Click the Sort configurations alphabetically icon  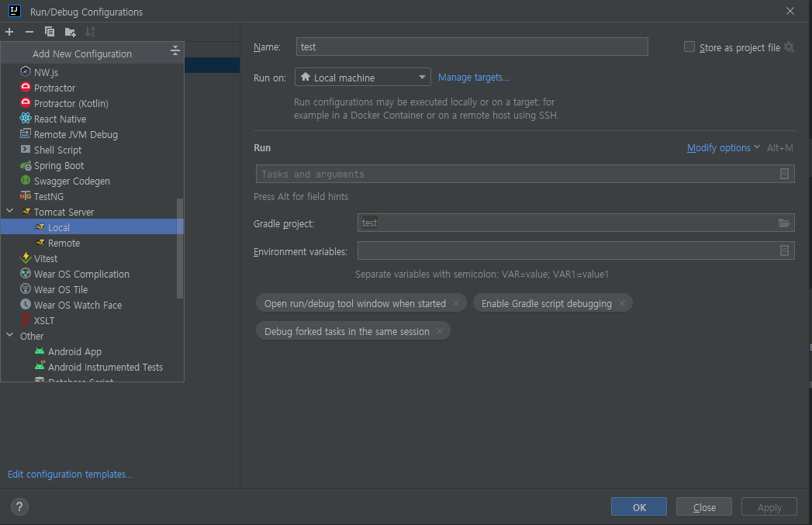coord(90,32)
